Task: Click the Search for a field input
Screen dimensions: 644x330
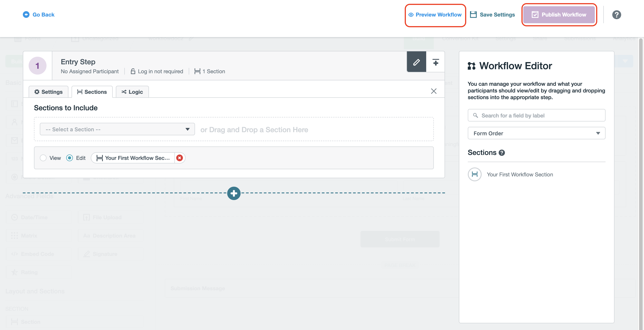Action: 536,116
